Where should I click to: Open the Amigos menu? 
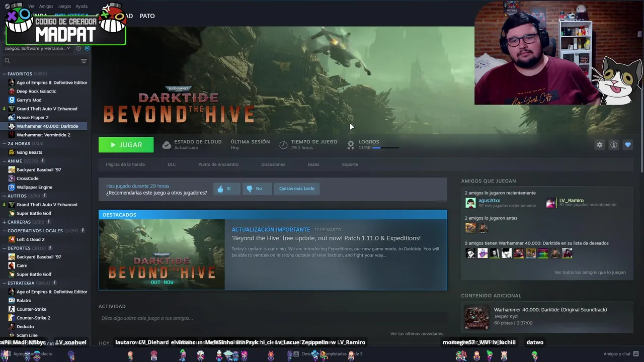click(46, 6)
